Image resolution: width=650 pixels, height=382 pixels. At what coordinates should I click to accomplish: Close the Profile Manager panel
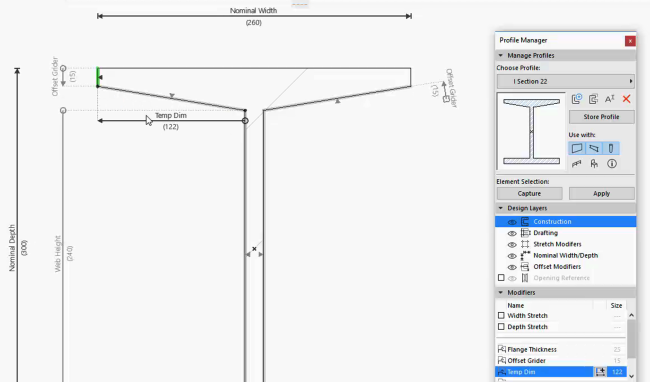tap(630, 41)
